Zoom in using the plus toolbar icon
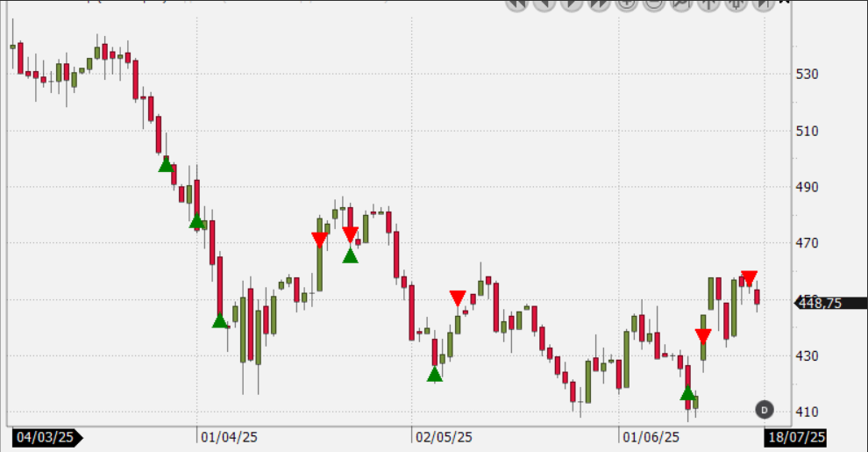The width and height of the screenshot is (868, 452). click(x=626, y=4)
